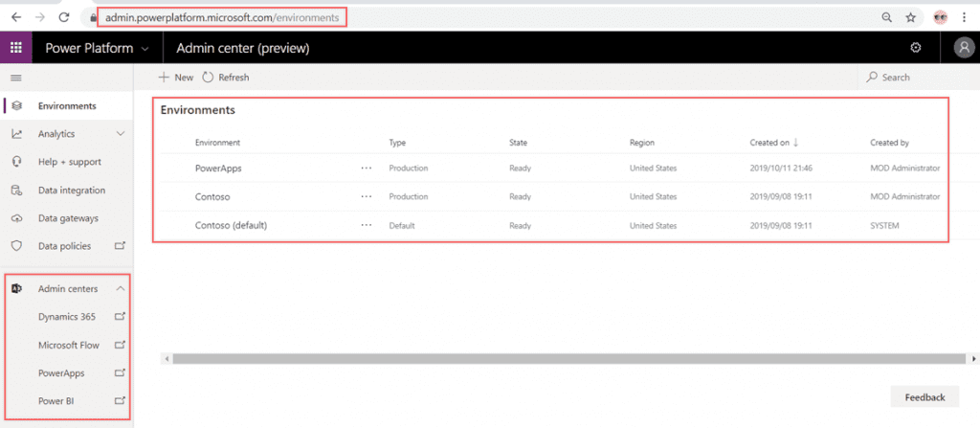Open external link icon beside Power BI
Image resolution: width=980 pixels, height=428 pixels.
tap(120, 401)
